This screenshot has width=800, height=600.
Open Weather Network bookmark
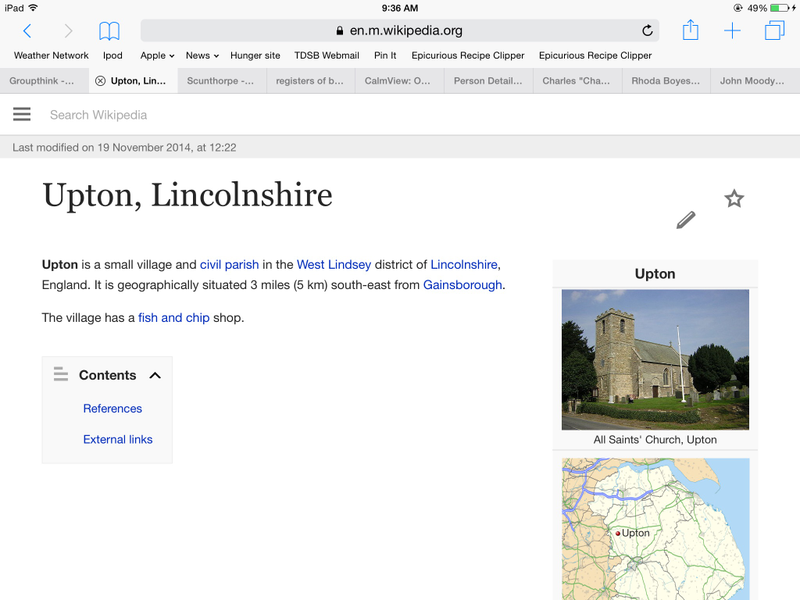51,55
